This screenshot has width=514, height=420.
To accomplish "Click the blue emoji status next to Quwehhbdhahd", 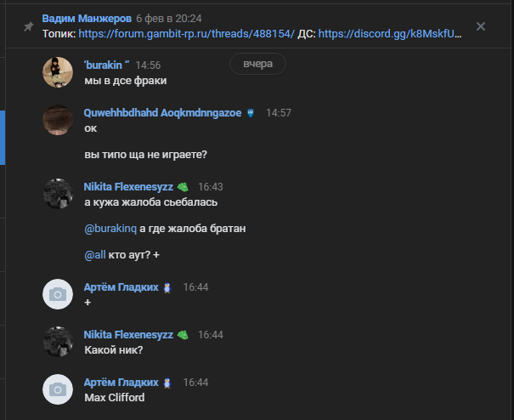I will click(251, 113).
